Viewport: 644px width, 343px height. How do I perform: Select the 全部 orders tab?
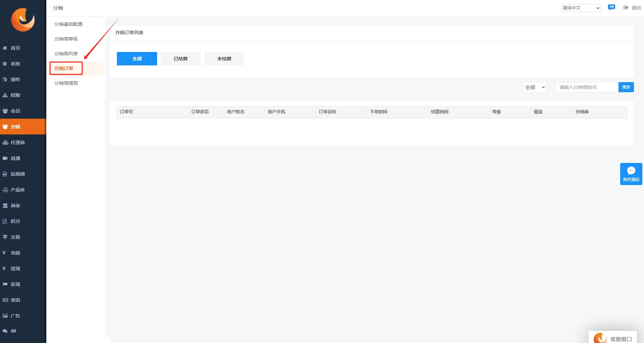click(137, 59)
